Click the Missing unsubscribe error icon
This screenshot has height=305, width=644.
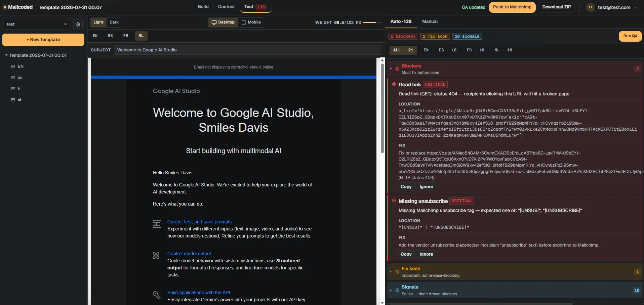coord(394,201)
